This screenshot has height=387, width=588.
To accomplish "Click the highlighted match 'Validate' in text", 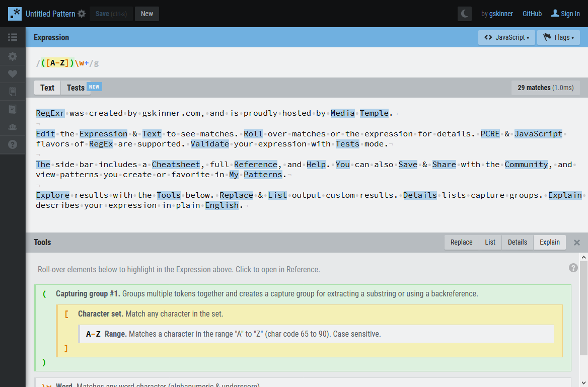I will point(209,144).
